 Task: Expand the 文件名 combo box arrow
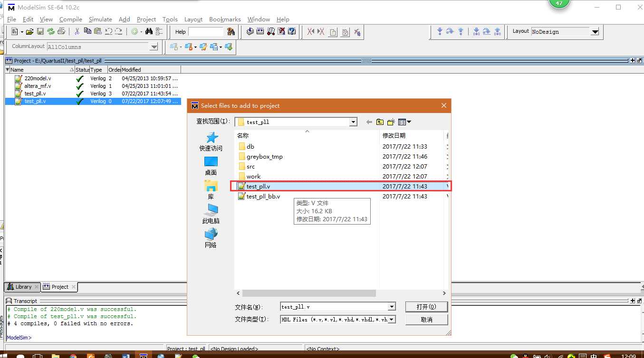[392, 307]
